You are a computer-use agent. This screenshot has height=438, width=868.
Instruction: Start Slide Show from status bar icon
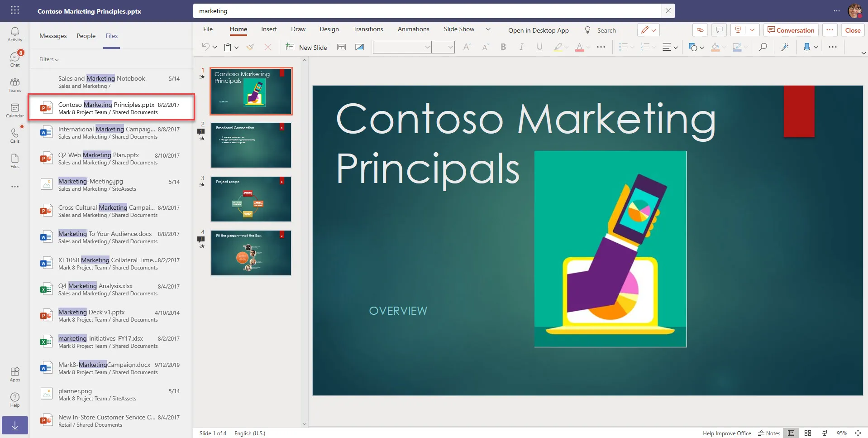tap(824, 433)
